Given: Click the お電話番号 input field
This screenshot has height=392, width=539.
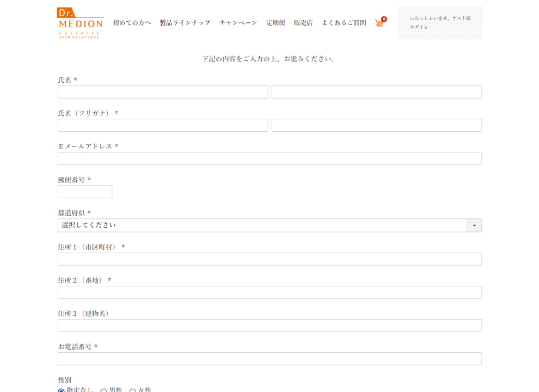Looking at the screenshot, I should 269,359.
